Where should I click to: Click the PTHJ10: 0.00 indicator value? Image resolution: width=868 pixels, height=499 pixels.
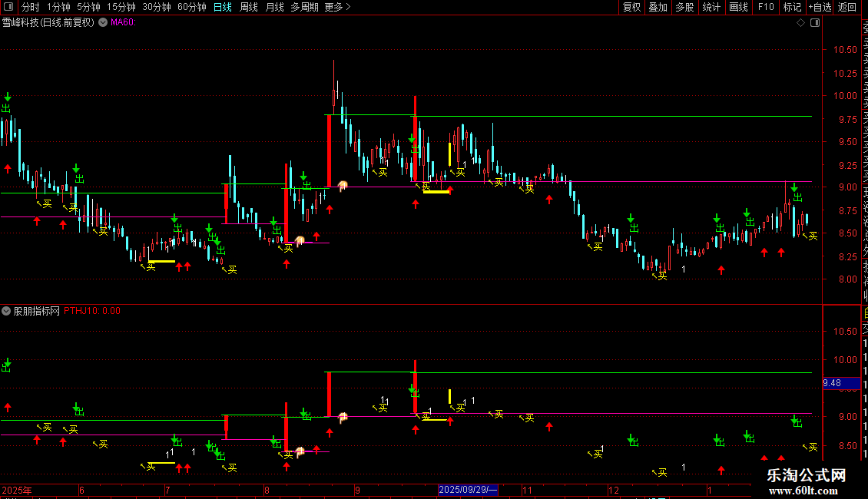pos(92,311)
